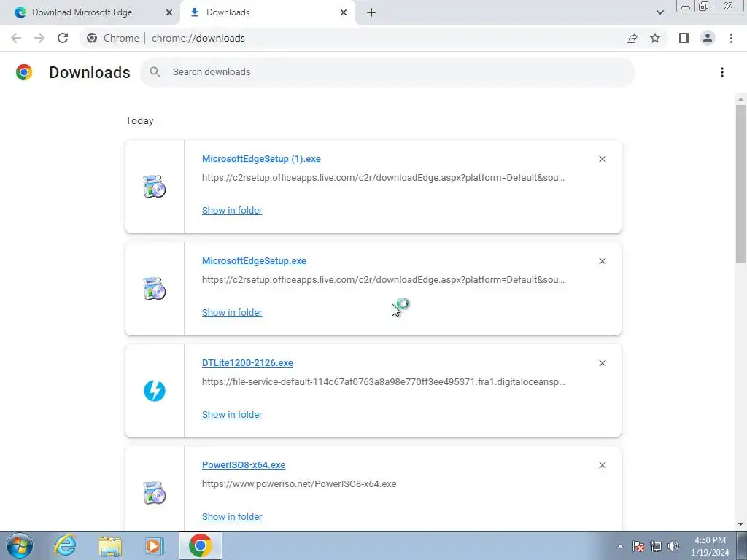
Task: Click the forward navigation arrow
Action: pos(39,38)
